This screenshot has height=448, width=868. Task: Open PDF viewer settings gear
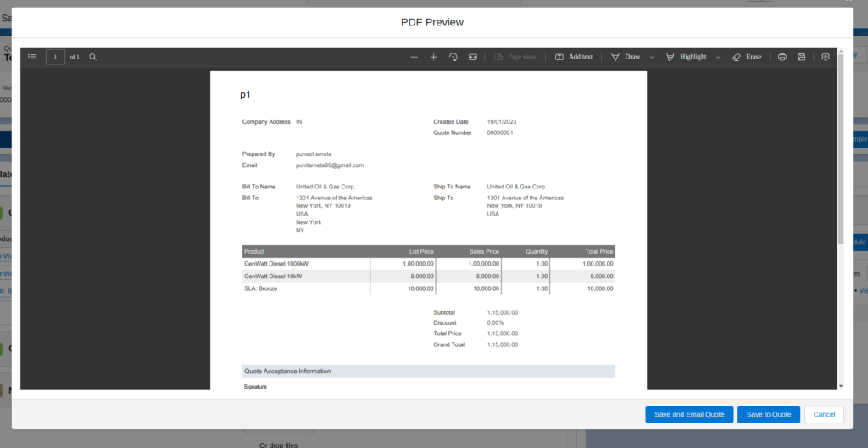pyautogui.click(x=826, y=57)
